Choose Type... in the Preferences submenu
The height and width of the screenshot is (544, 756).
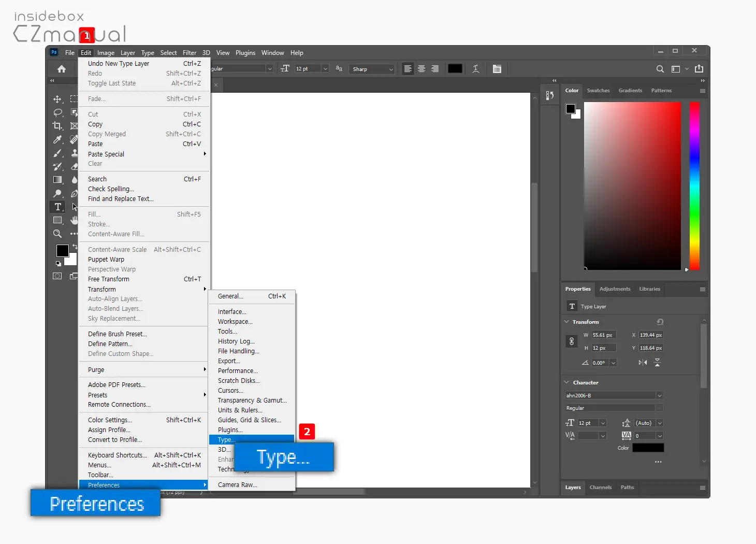(x=252, y=439)
